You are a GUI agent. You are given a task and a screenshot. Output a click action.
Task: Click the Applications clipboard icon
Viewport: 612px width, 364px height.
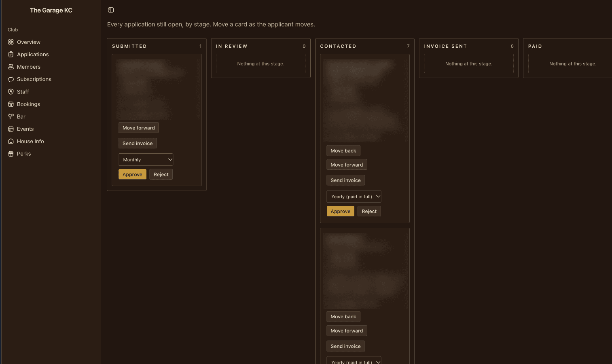(11, 54)
